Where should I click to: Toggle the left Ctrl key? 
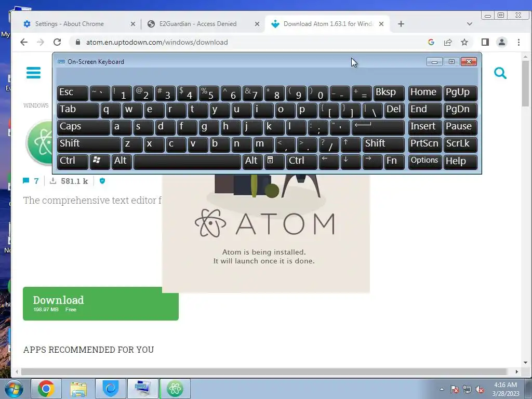click(x=73, y=162)
